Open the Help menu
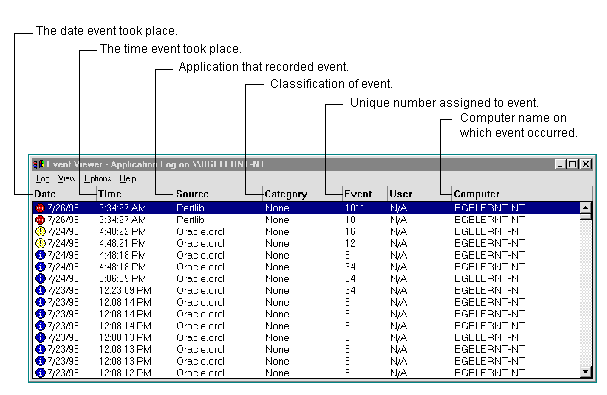 127,179
